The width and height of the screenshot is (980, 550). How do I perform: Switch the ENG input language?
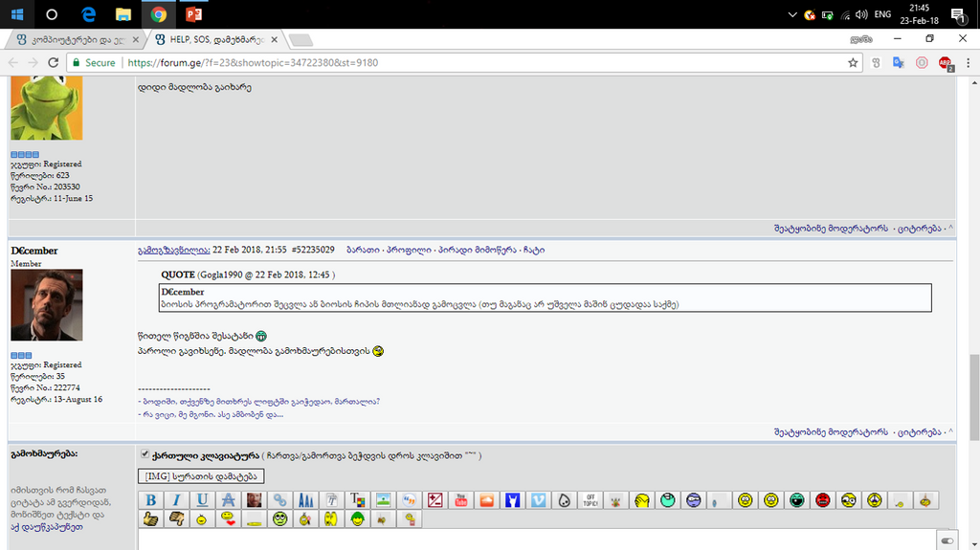[x=882, y=14]
